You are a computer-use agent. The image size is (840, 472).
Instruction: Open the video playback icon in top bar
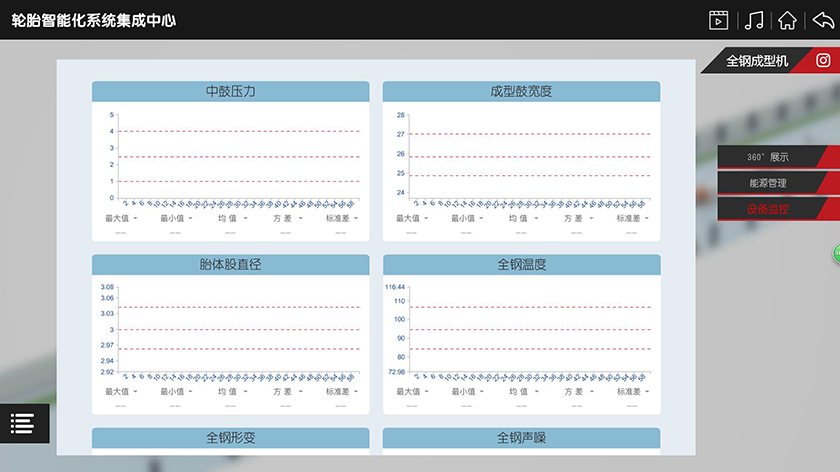tap(718, 20)
